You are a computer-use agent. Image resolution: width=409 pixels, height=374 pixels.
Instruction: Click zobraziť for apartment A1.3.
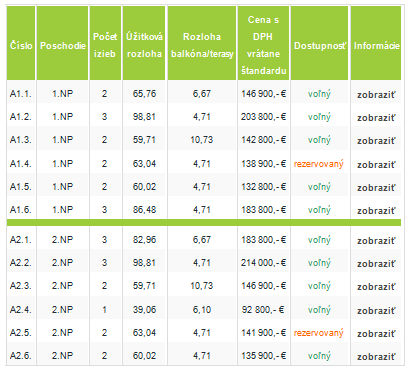click(x=376, y=141)
